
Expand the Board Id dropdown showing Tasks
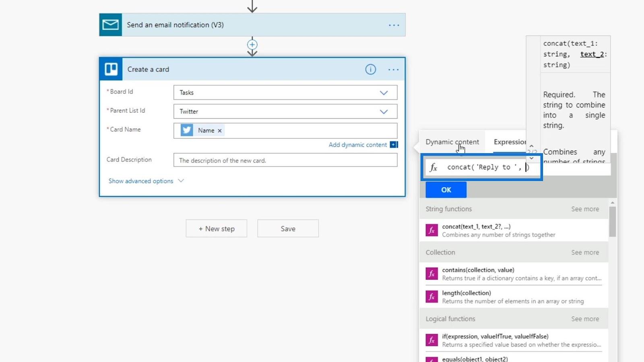point(384,93)
